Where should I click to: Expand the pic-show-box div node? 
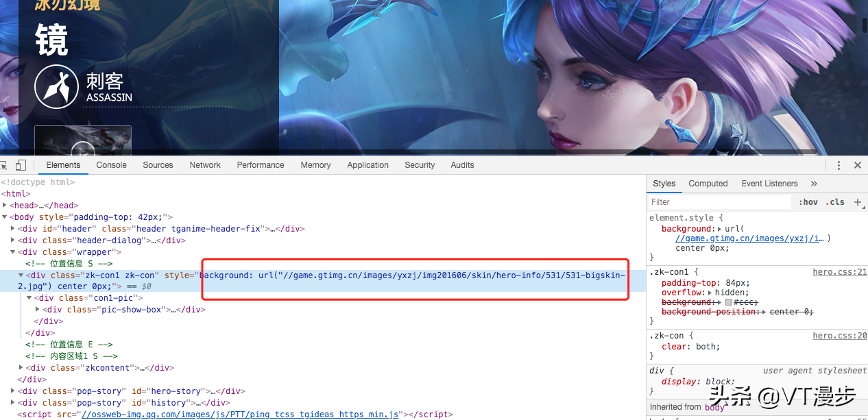[x=38, y=310]
